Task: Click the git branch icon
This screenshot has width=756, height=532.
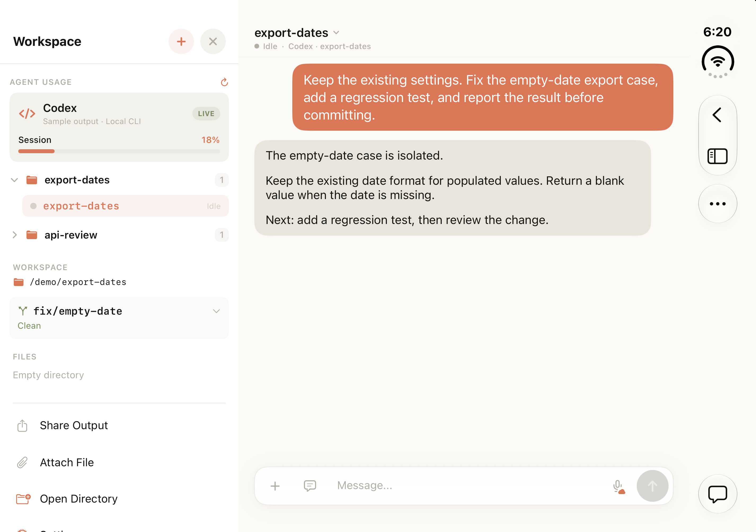Action: pos(23,311)
